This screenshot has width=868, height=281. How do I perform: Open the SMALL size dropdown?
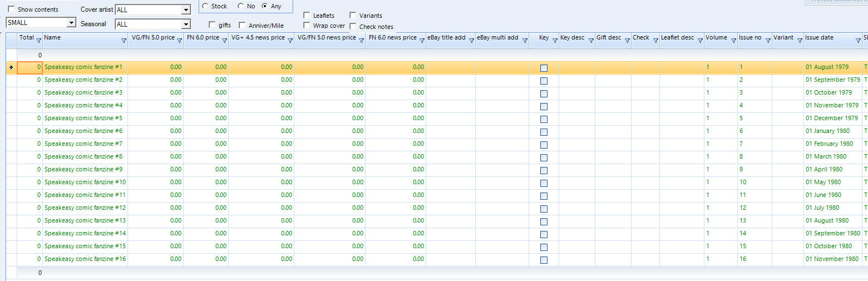point(71,23)
